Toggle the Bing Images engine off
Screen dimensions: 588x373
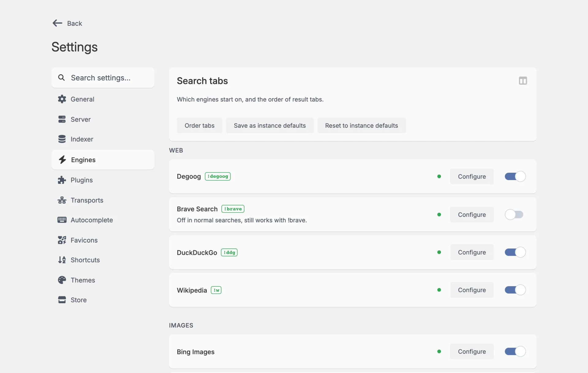(x=515, y=352)
